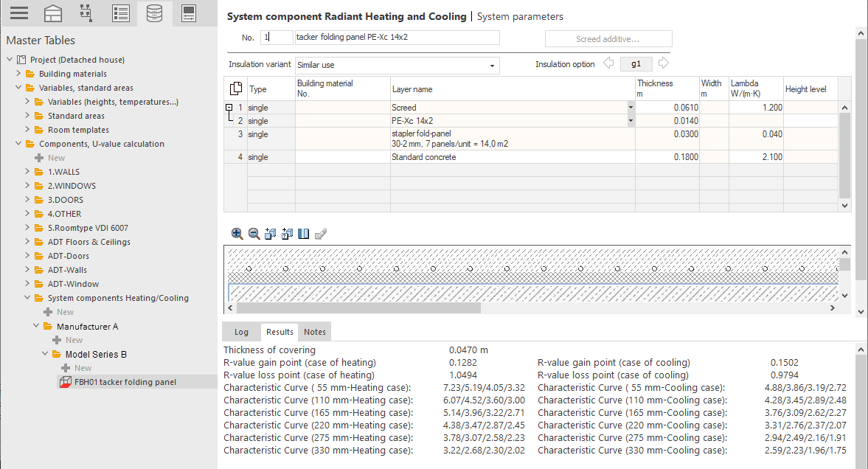Click next insulation option arrow
Screen dimensions: 868x469
tap(663, 63)
